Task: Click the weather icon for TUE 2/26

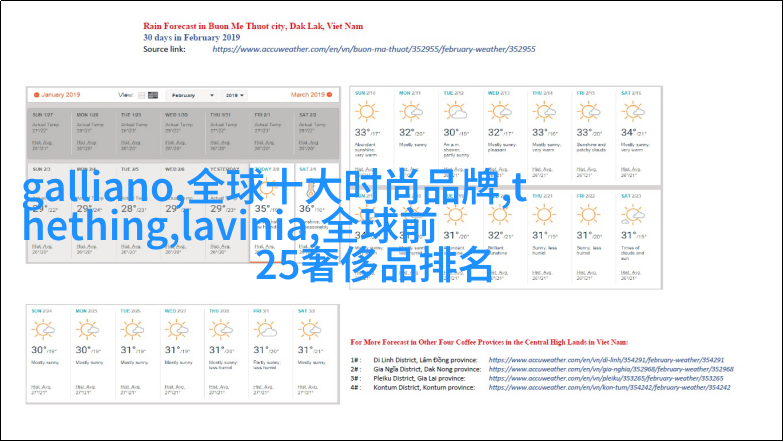Action: (132, 330)
